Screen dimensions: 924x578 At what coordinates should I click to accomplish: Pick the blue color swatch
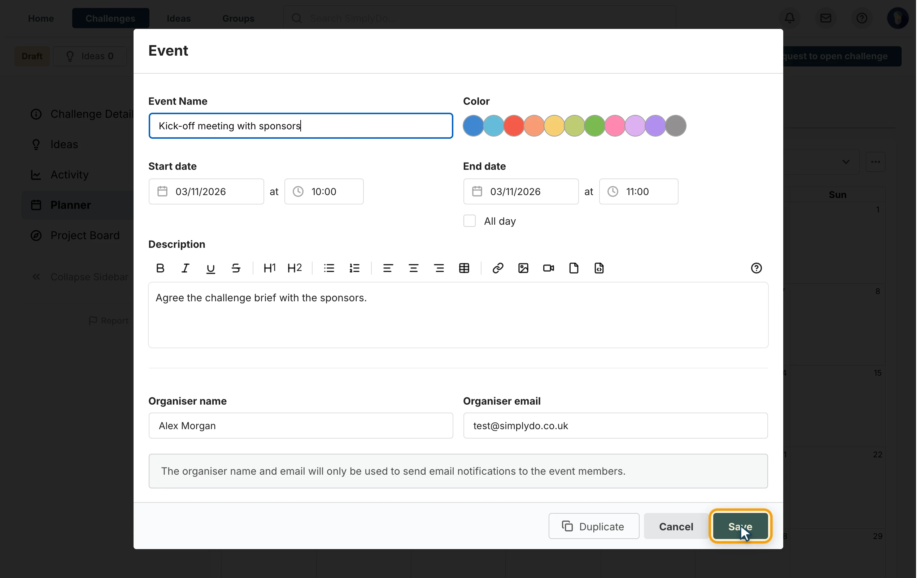[x=474, y=126]
